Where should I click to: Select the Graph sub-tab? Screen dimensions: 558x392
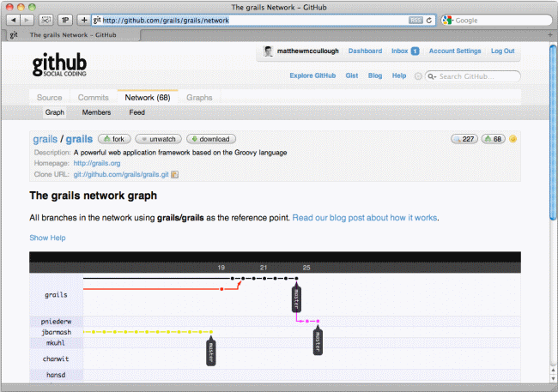(55, 112)
